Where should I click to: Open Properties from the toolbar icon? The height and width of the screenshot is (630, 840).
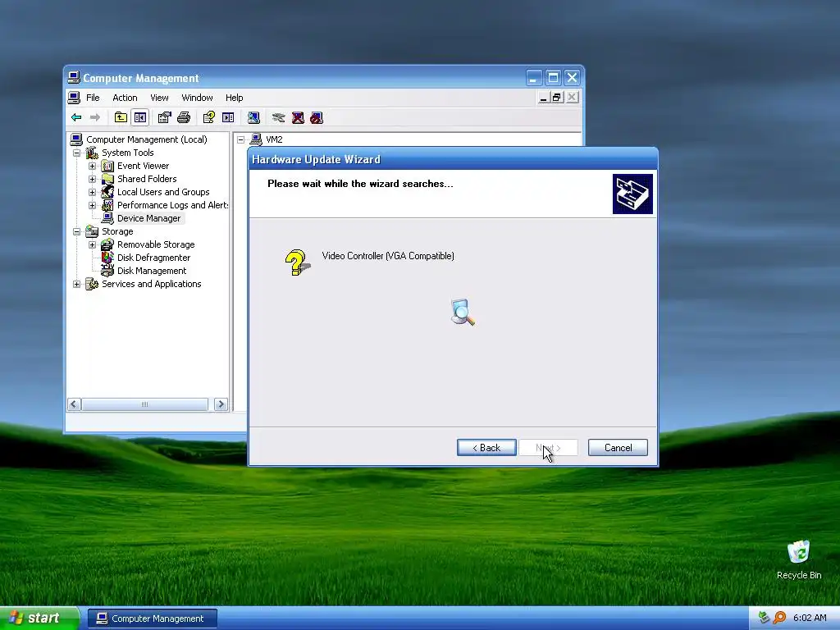[x=164, y=117]
